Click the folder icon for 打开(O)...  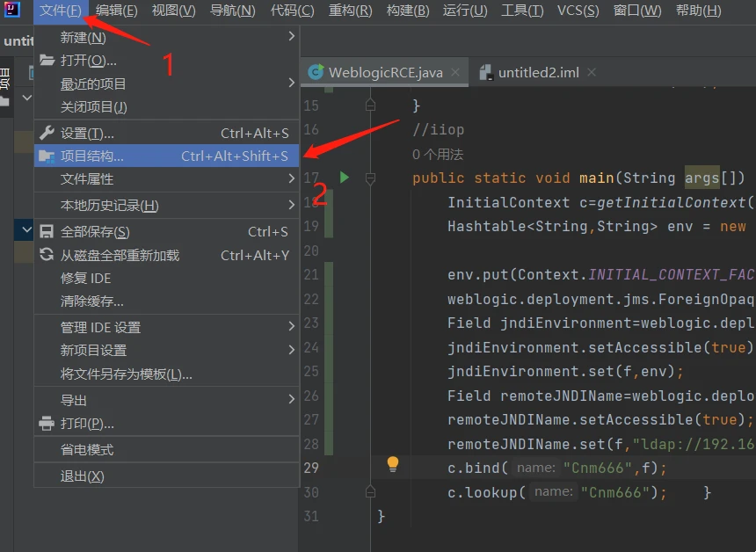click(x=47, y=61)
